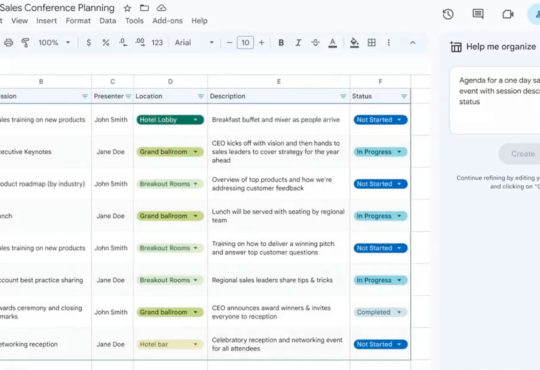This screenshot has height=370, width=540.
Task: Open more toolbar options three dots
Action: tap(388, 43)
